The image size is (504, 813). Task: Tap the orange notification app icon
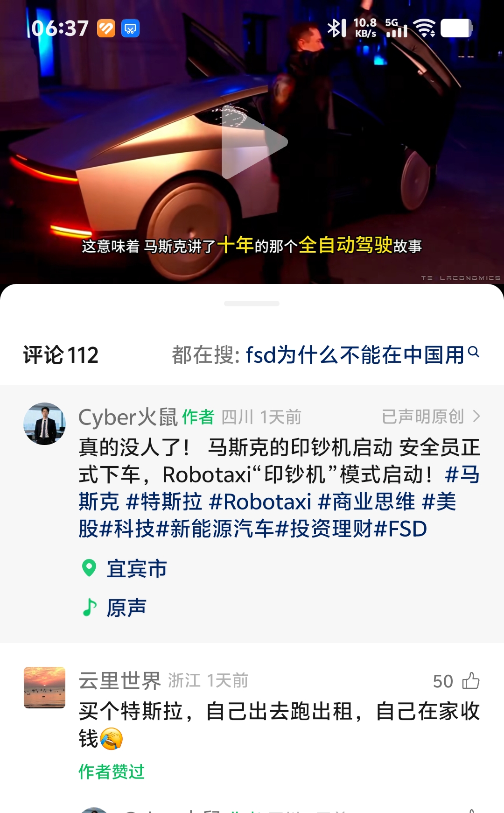click(106, 28)
